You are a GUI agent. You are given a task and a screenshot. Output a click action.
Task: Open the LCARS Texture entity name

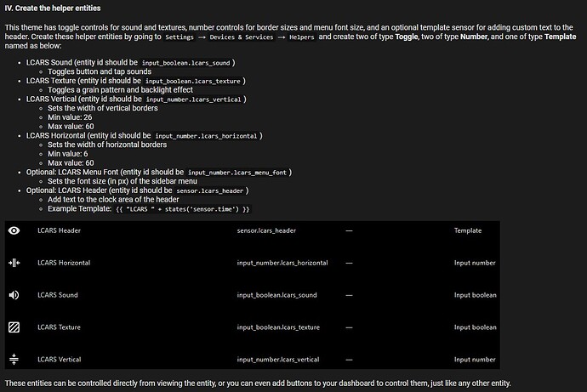click(x=60, y=327)
